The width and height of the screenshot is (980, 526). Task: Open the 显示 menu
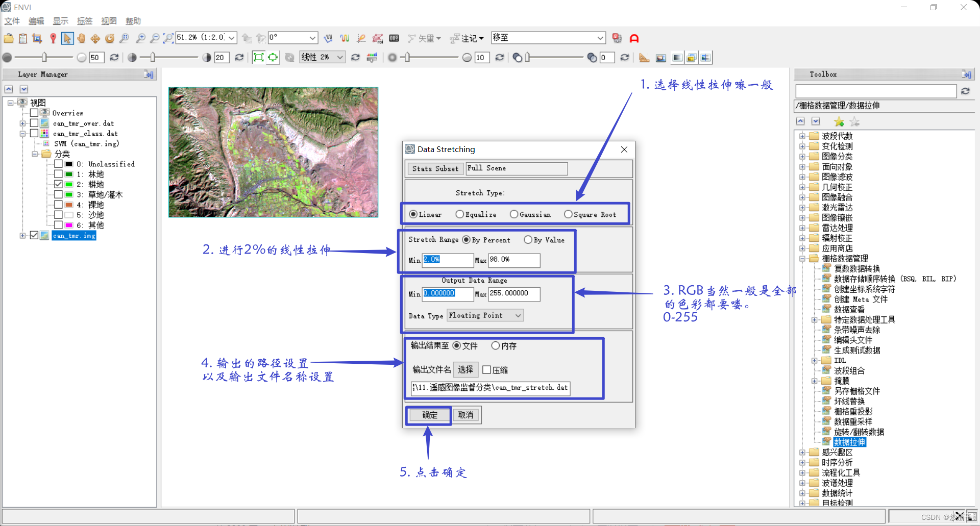pyautogui.click(x=61, y=21)
